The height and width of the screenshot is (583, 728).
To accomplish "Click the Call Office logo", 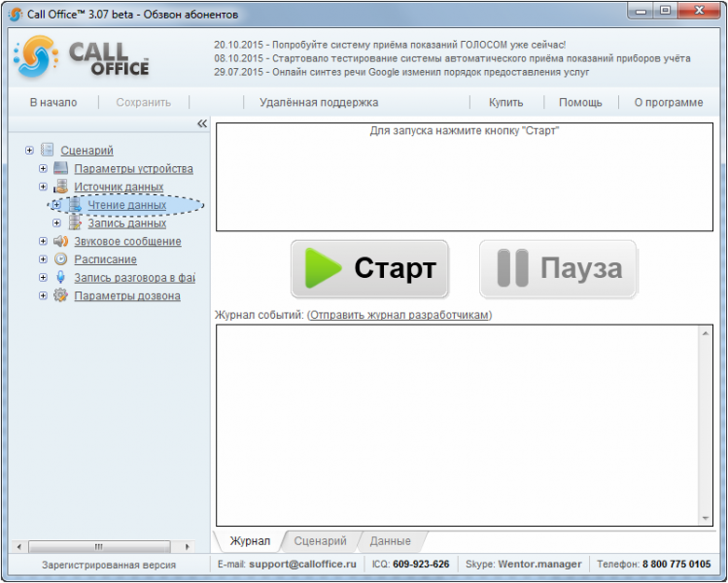I will (82, 57).
